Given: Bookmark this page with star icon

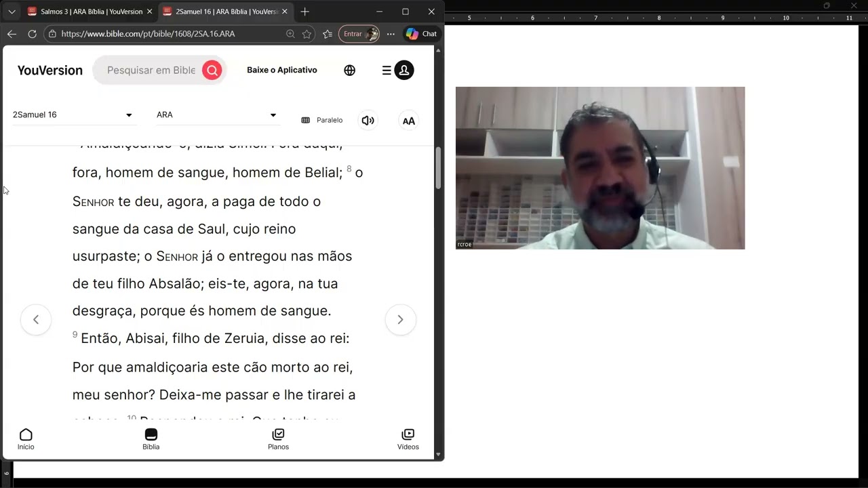Looking at the screenshot, I should [307, 34].
